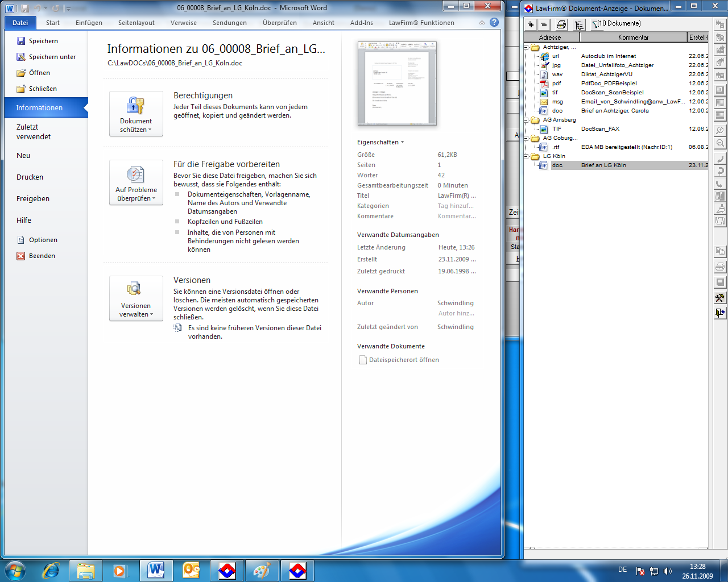Click the document preview thumbnail
728x582 pixels.
click(x=397, y=83)
